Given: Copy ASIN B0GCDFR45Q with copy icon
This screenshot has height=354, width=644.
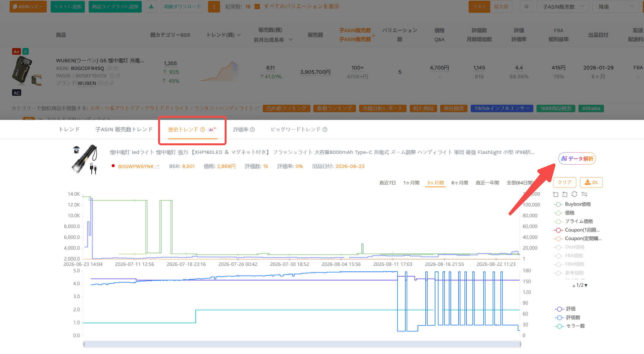Looking at the screenshot, I should 109,68.
